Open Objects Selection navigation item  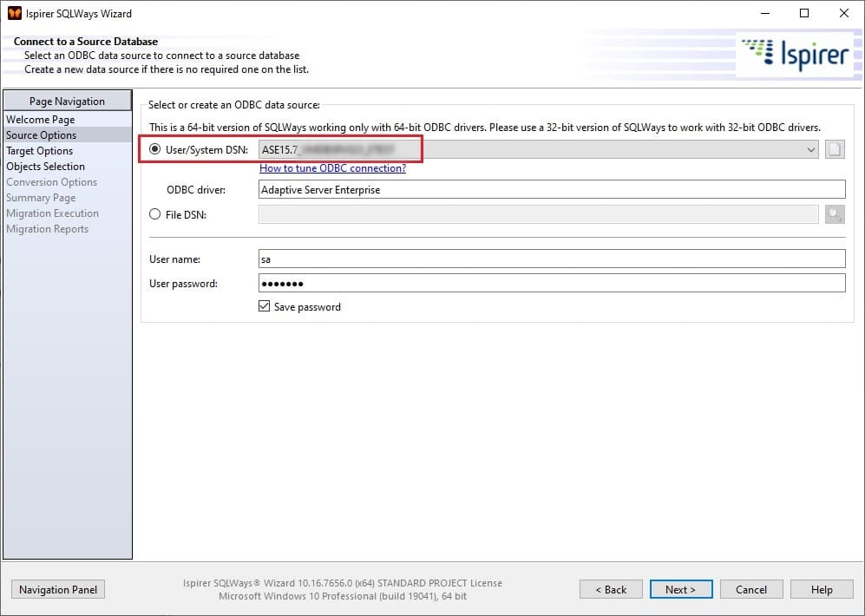[45, 167]
